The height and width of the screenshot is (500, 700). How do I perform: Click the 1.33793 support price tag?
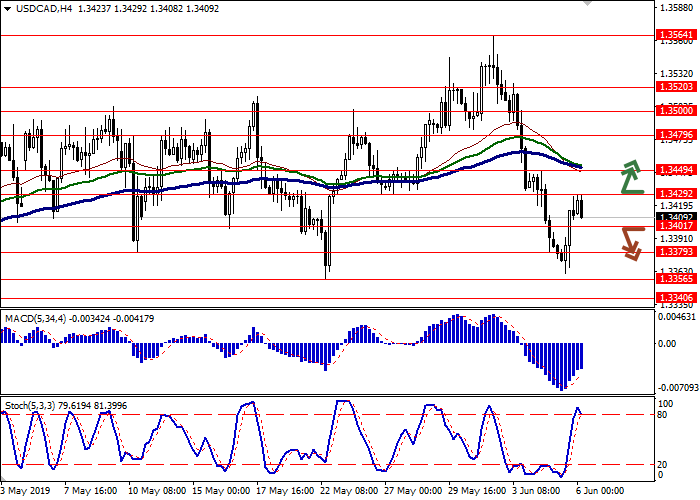coord(676,252)
